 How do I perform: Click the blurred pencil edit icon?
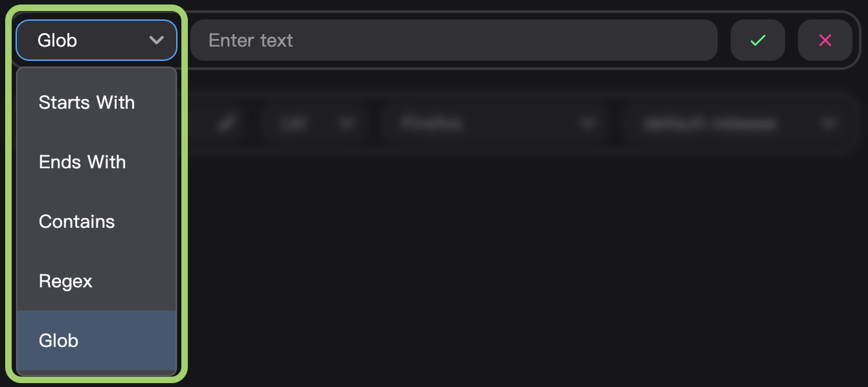coord(226,123)
